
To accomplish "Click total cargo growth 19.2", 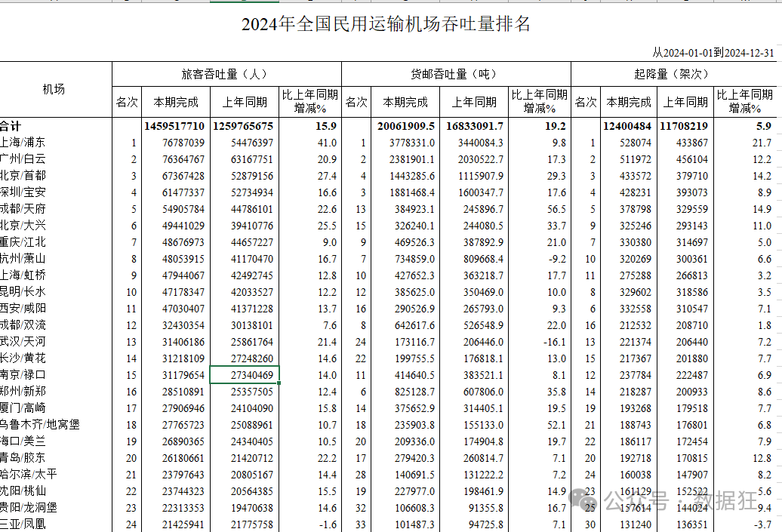I will click(555, 126).
